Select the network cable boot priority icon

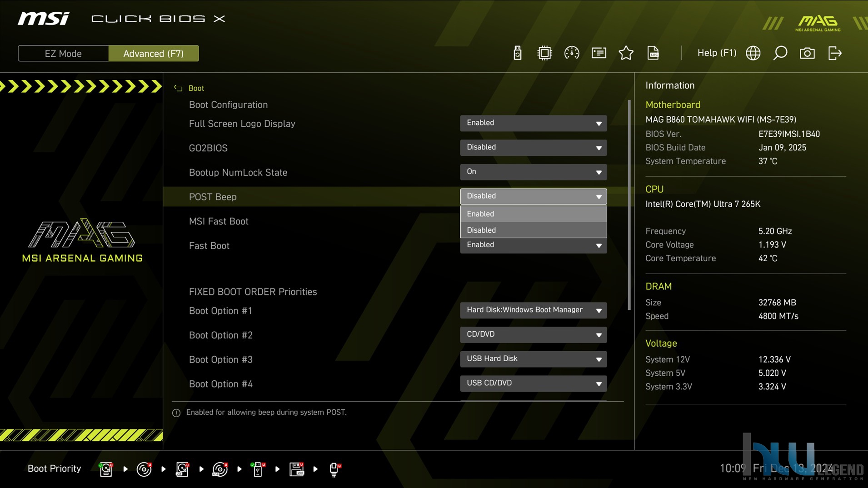coord(334,469)
